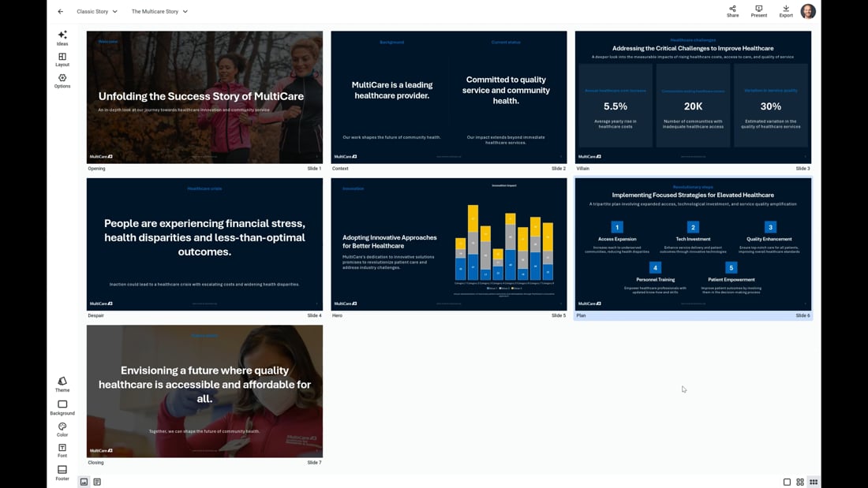
Task: Open slide Options settings
Action: [x=62, y=80]
